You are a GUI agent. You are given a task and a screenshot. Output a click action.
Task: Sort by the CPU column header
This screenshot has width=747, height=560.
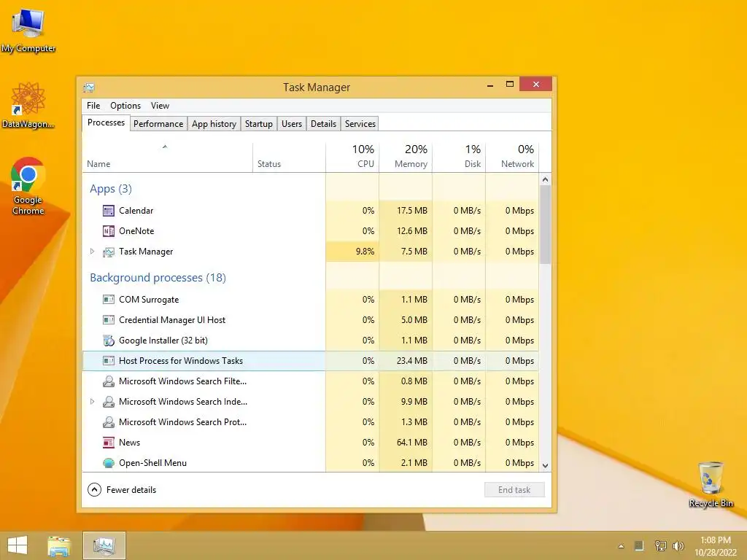coord(352,157)
